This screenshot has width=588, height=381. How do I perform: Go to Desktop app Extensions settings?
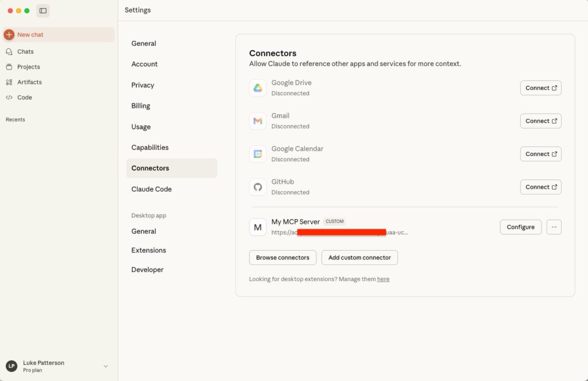point(149,250)
